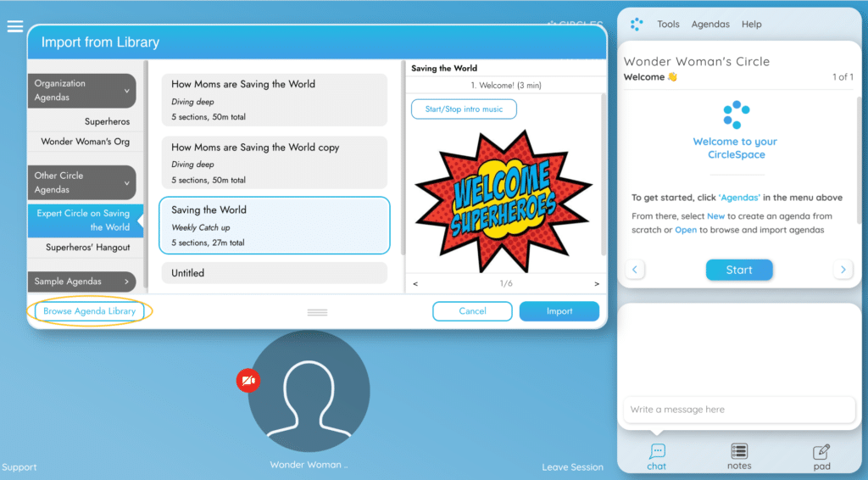Image resolution: width=868 pixels, height=480 pixels.
Task: Select the Saving the World weekly agenda
Action: point(275,226)
